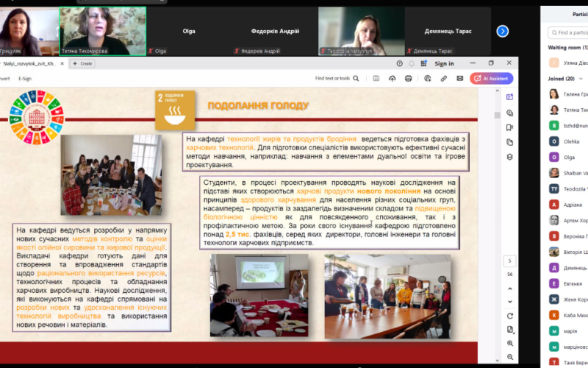Show next participants with blue arrow
The width and height of the screenshot is (588, 368).
click(503, 31)
